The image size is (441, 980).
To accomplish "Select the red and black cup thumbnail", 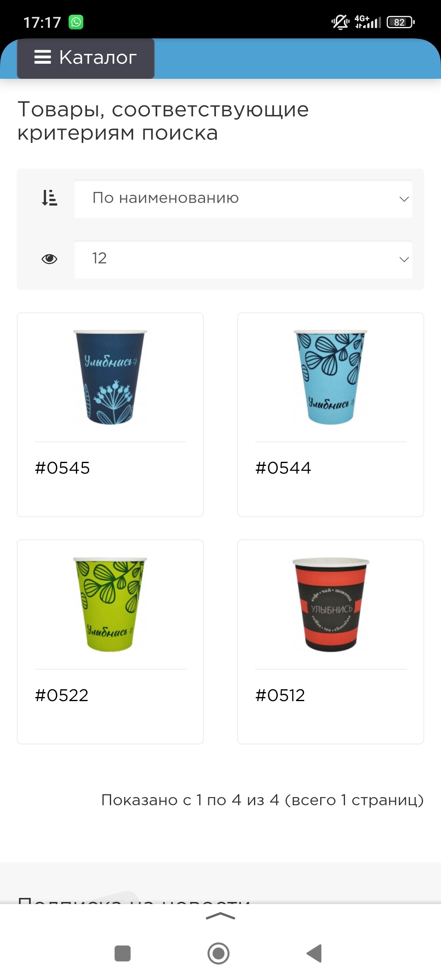I will pos(331,604).
